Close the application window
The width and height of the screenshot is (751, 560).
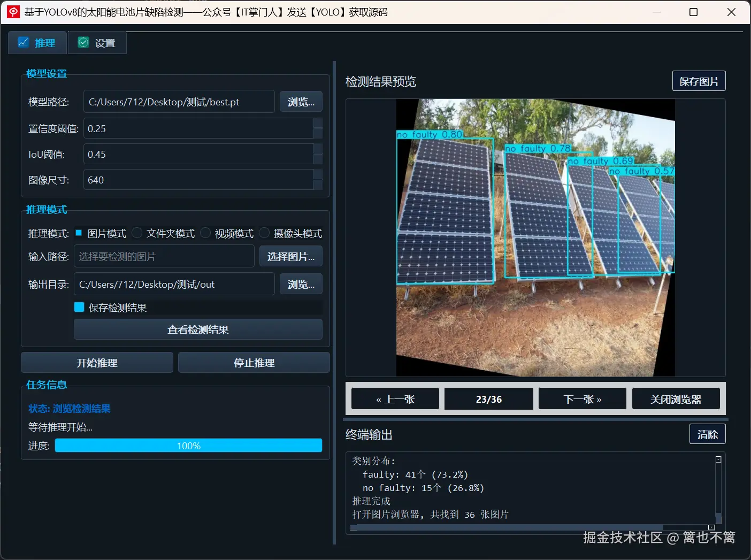pos(731,12)
